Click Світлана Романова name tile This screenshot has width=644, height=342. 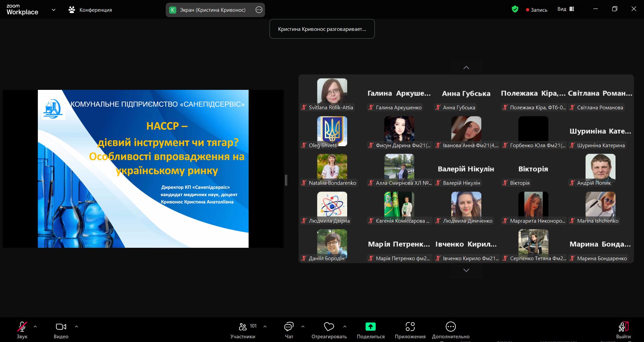click(600, 94)
